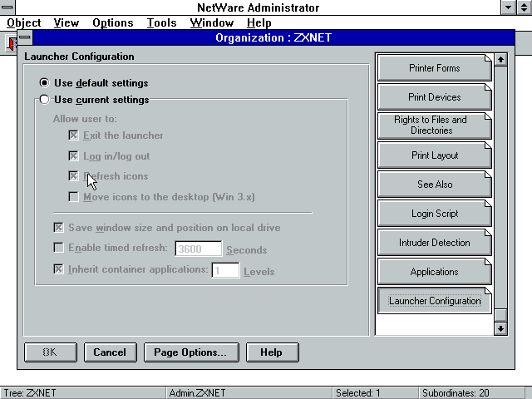Click NetWare Administrator restore arrows button
The image size is (532, 399).
[525, 7]
